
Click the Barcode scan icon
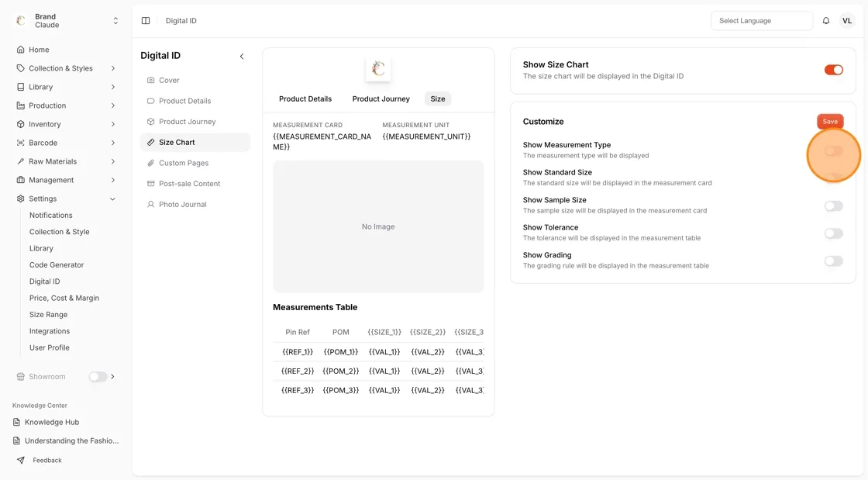[x=20, y=143]
